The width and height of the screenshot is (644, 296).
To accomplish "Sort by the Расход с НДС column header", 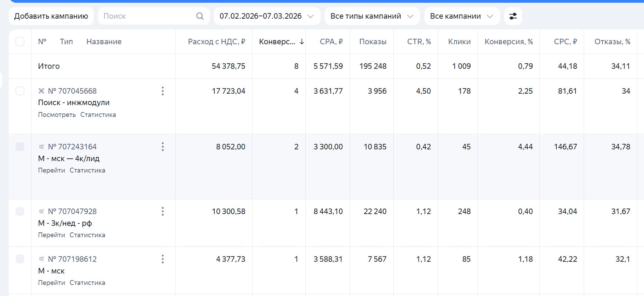I will 216,41.
